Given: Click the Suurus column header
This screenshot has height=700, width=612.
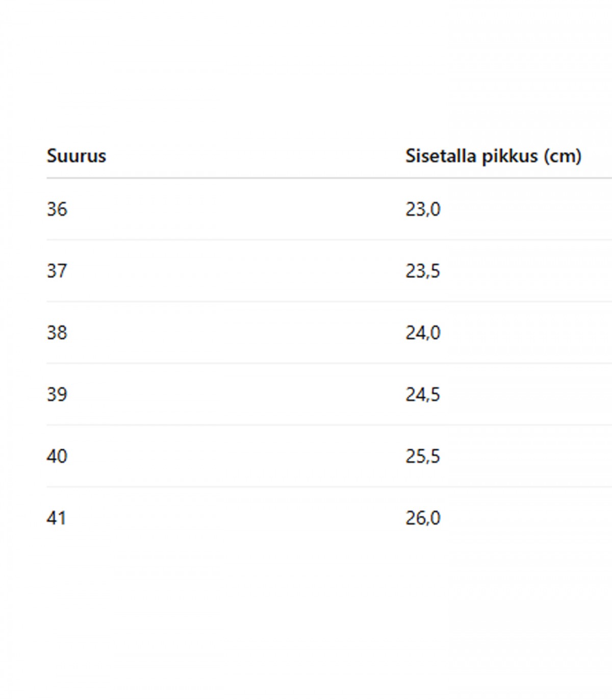Looking at the screenshot, I should click(76, 156).
